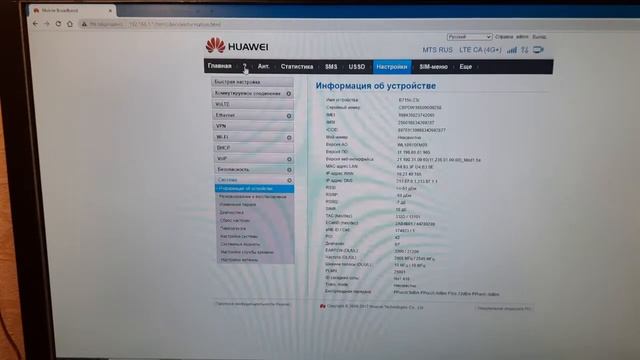Click the not-secure warning icon in address bar
This screenshot has width=640, height=360.
[84, 24]
